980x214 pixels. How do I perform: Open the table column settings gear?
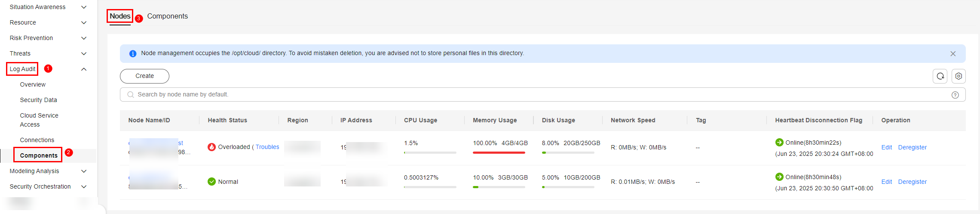click(x=959, y=76)
